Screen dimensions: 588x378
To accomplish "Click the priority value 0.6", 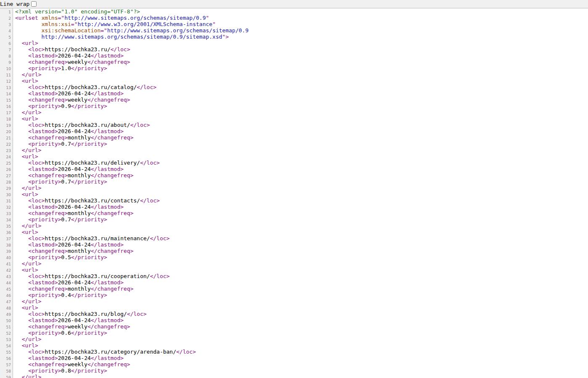I will coord(66,333).
